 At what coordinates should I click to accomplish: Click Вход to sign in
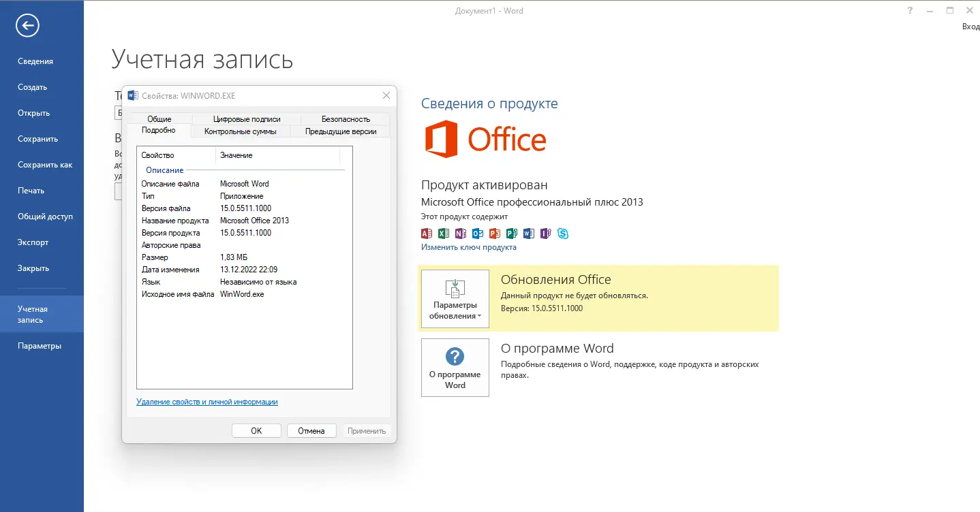click(x=970, y=27)
